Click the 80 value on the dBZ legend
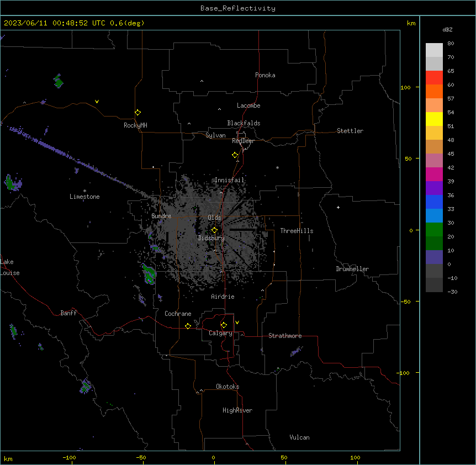Image resolution: width=476 pixels, height=465 pixels. point(451,44)
